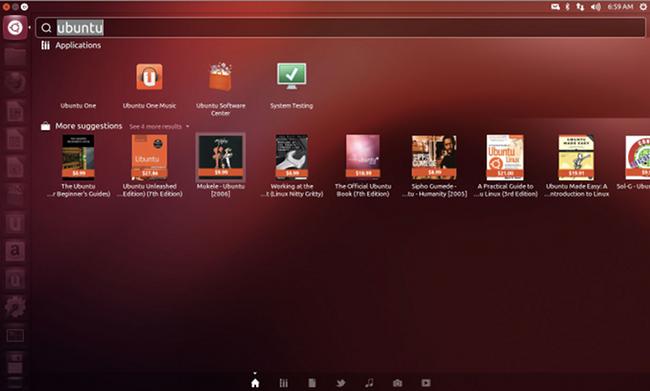Click the Ubuntu One application label
Viewport: 650px width, 391px height.
point(78,106)
